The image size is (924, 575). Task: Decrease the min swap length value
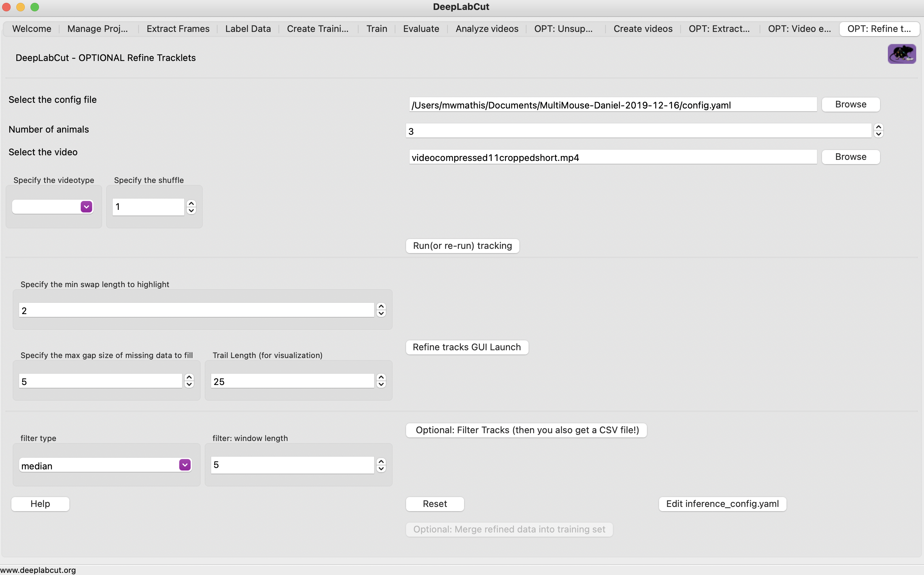(x=381, y=314)
